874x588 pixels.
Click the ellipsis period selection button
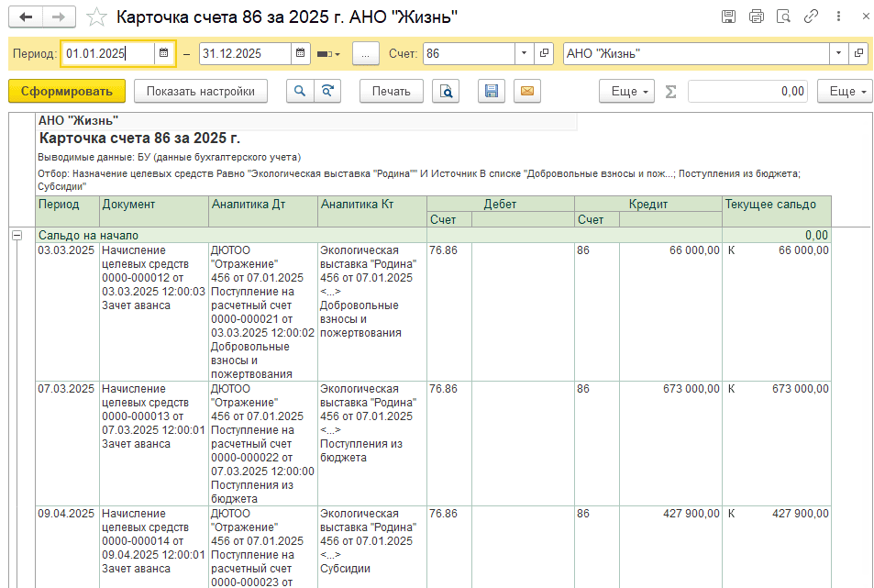coord(365,53)
